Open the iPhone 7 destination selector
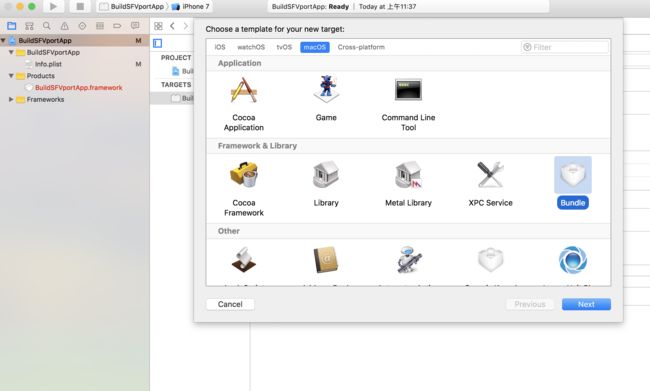This screenshot has width=650, height=391. tap(191, 7)
